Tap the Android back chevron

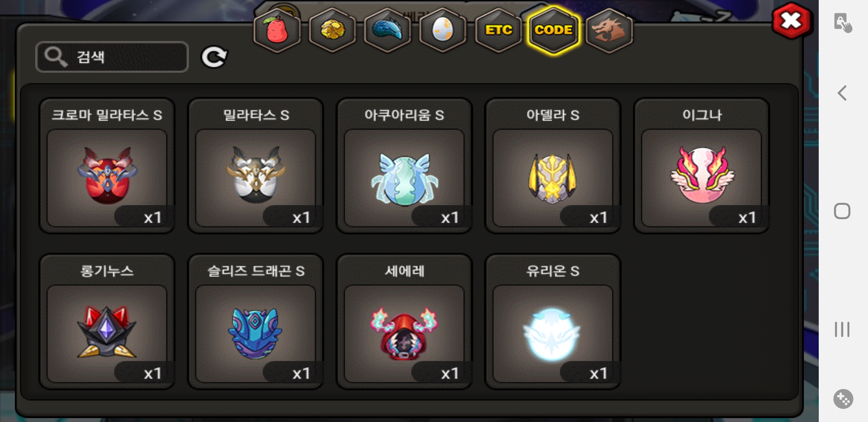tap(842, 93)
